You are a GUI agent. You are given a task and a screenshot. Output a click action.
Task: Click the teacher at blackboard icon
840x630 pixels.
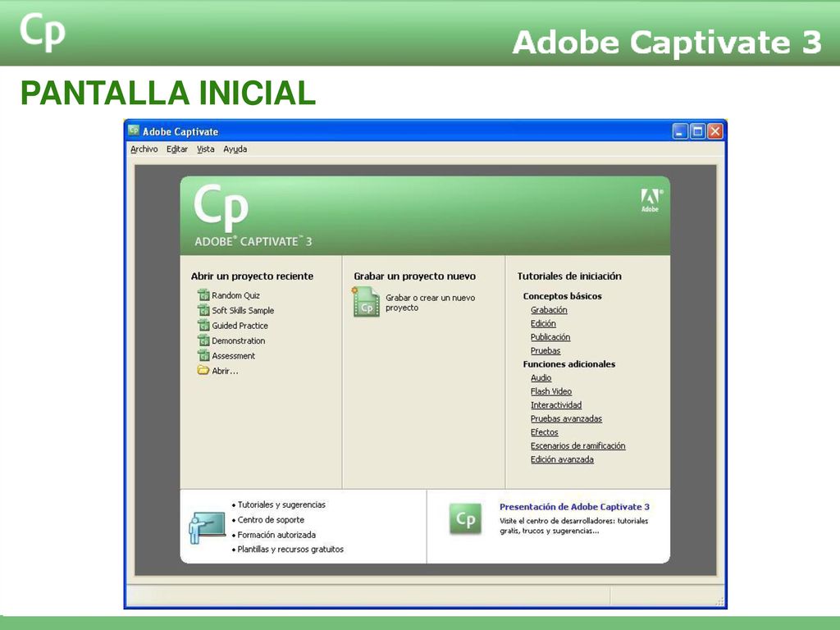207,527
